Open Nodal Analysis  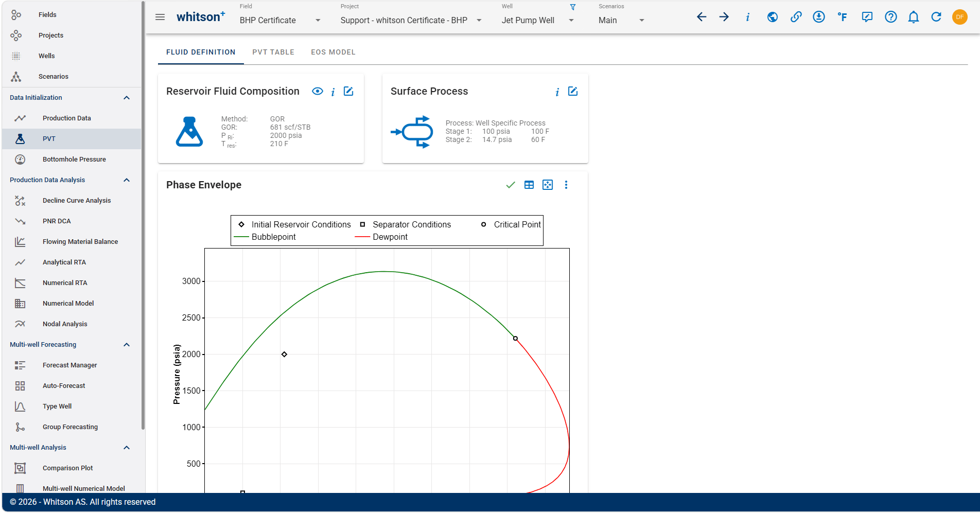tap(72, 324)
